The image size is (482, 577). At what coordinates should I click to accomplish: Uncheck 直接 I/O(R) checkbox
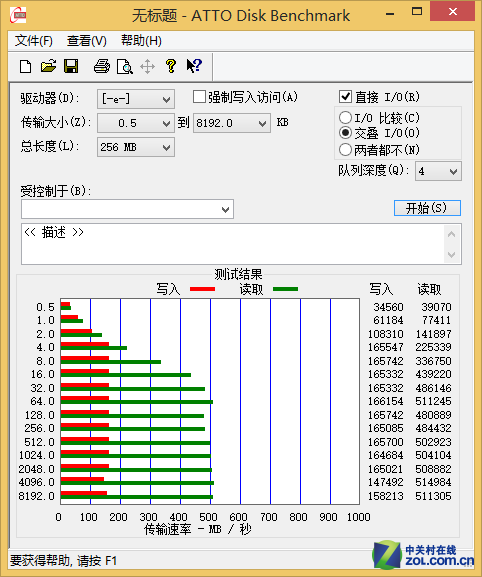[345, 97]
